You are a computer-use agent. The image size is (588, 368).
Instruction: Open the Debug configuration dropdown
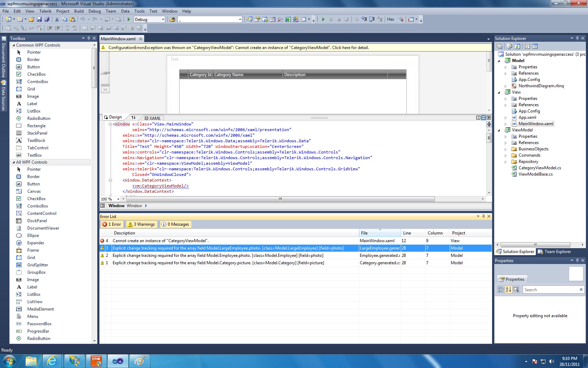click(x=163, y=20)
